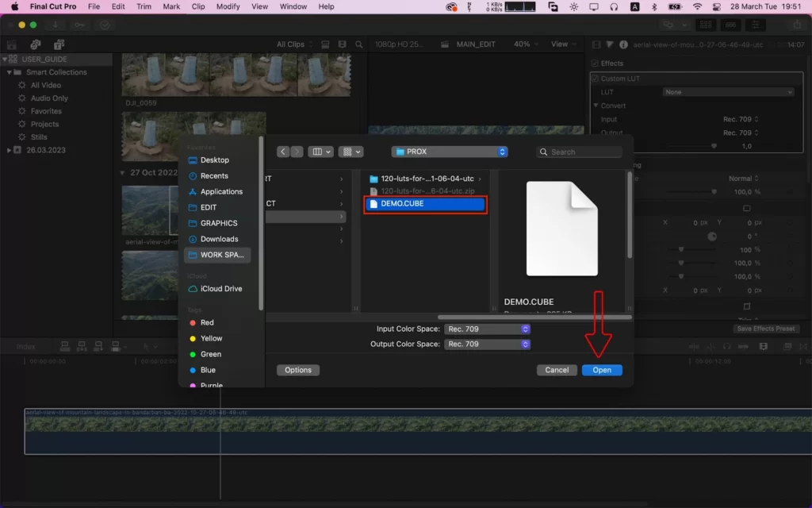Open the group-by grid dropdown in dialog

click(350, 152)
